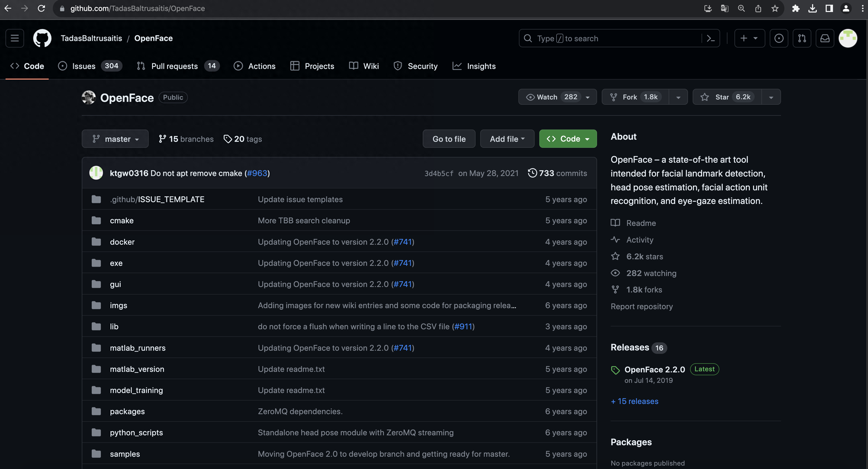Screen dimensions: 868x469
Task: Click the Go to file button
Action: pos(449,139)
